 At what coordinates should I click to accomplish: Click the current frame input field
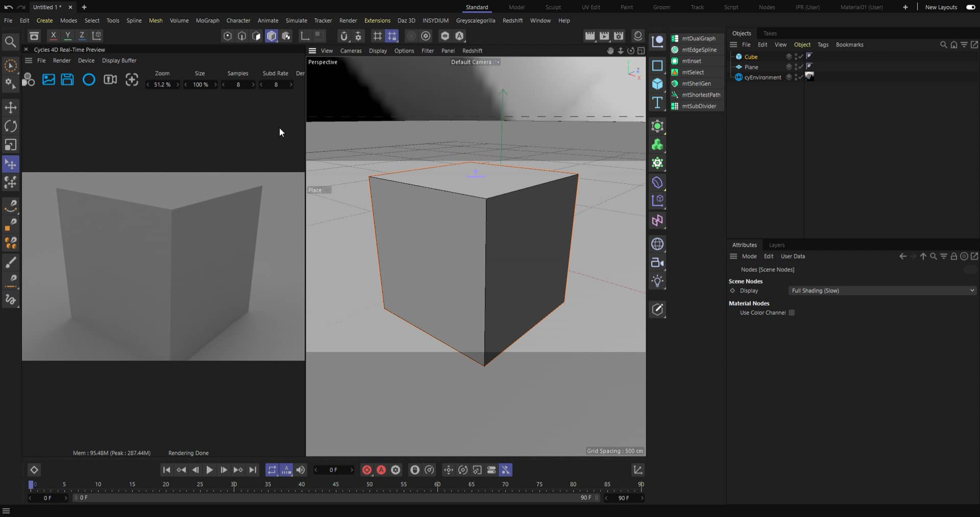click(333, 470)
